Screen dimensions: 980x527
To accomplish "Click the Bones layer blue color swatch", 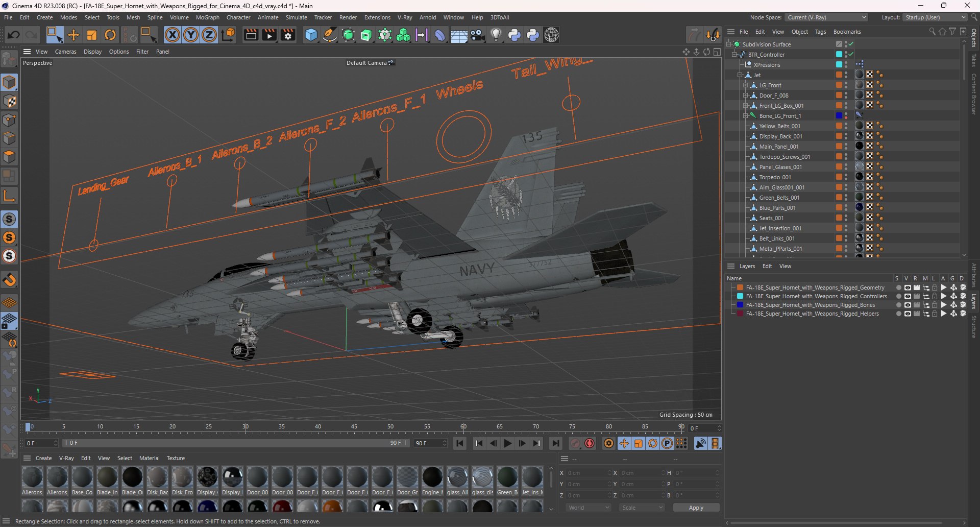I will (740, 305).
